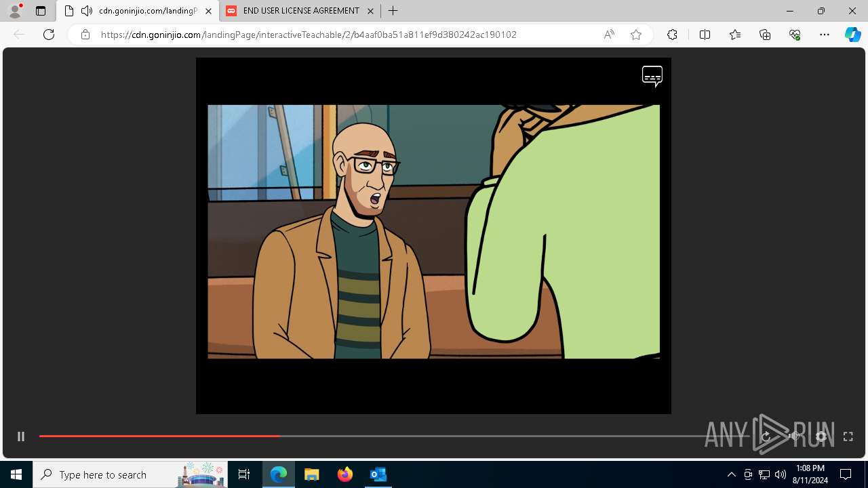Open Outlook from taskbar
The height and width of the screenshot is (488, 868).
point(378,474)
